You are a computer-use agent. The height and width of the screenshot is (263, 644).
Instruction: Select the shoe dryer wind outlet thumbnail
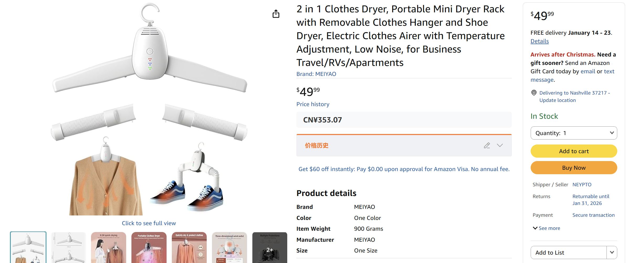[229, 247]
